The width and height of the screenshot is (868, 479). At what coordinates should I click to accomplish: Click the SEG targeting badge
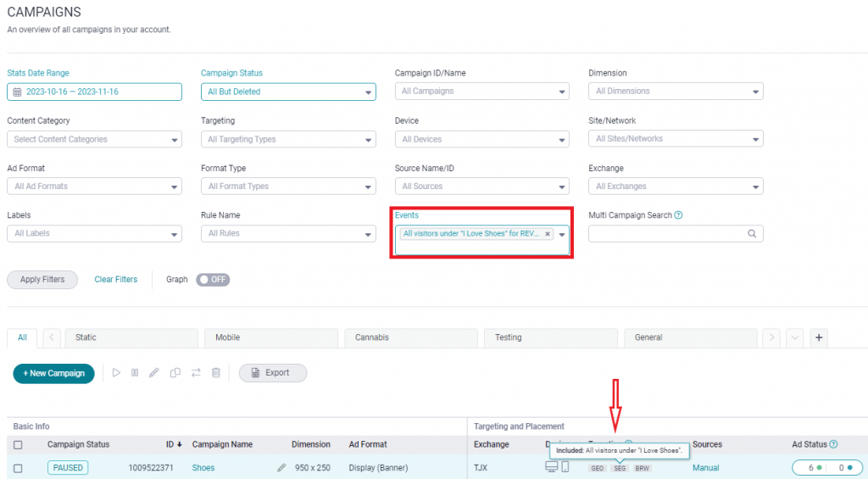(620, 469)
